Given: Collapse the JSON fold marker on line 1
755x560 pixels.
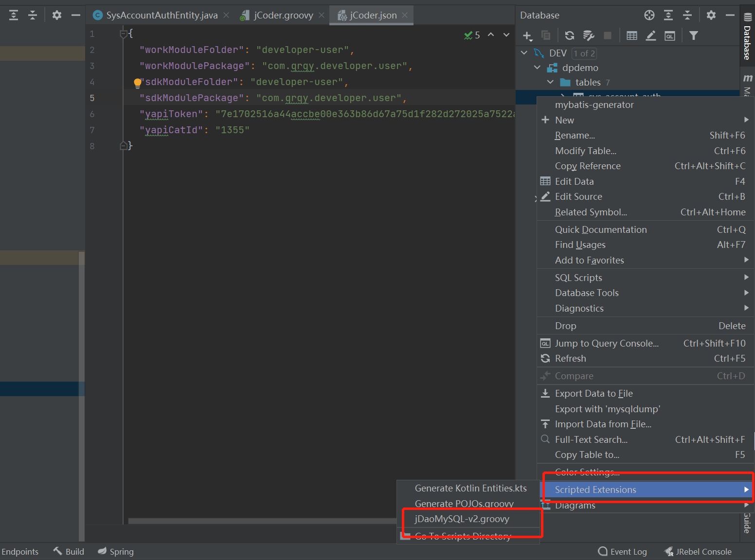Looking at the screenshot, I should 124,34.
